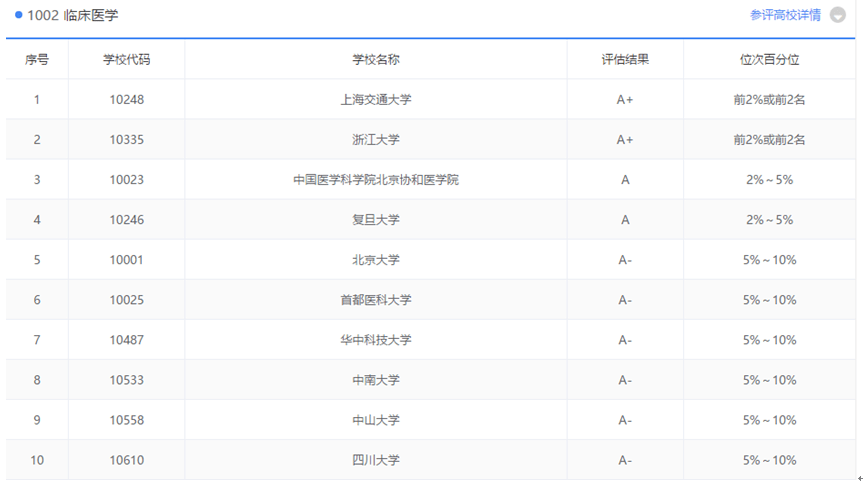
Task: Click the blue dot beside 1002 临床医学
Action: tap(19, 15)
